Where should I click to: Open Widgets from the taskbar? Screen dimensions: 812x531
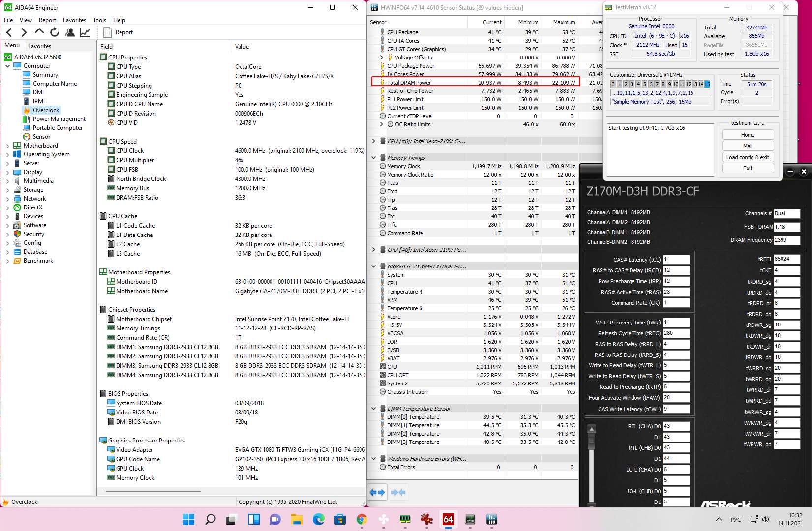pyautogui.click(x=253, y=519)
